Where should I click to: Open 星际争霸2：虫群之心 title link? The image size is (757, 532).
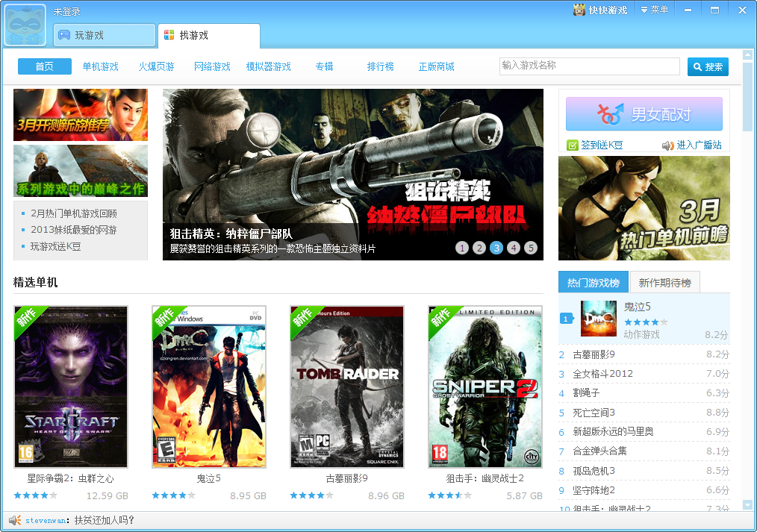pyautogui.click(x=71, y=478)
